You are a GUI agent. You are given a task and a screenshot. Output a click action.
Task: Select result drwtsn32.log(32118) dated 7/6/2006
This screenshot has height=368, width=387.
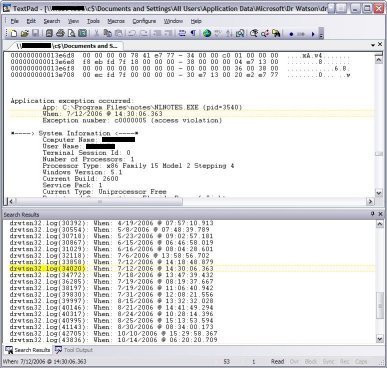[x=109, y=255]
